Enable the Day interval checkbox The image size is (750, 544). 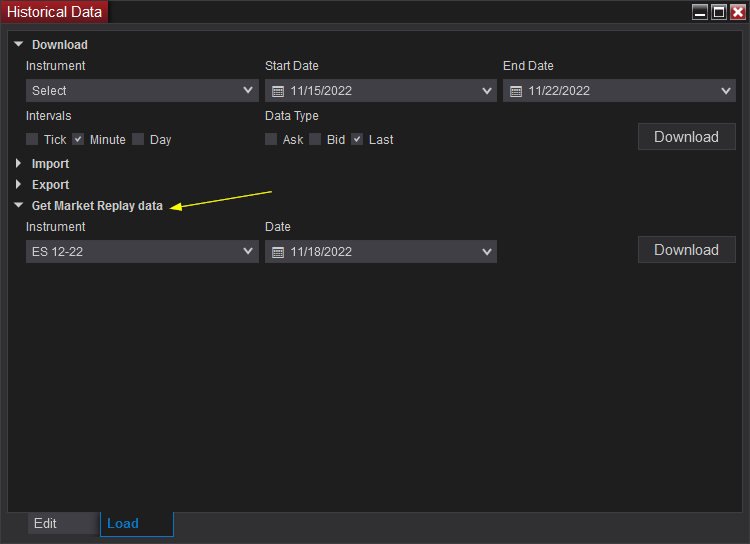click(138, 139)
